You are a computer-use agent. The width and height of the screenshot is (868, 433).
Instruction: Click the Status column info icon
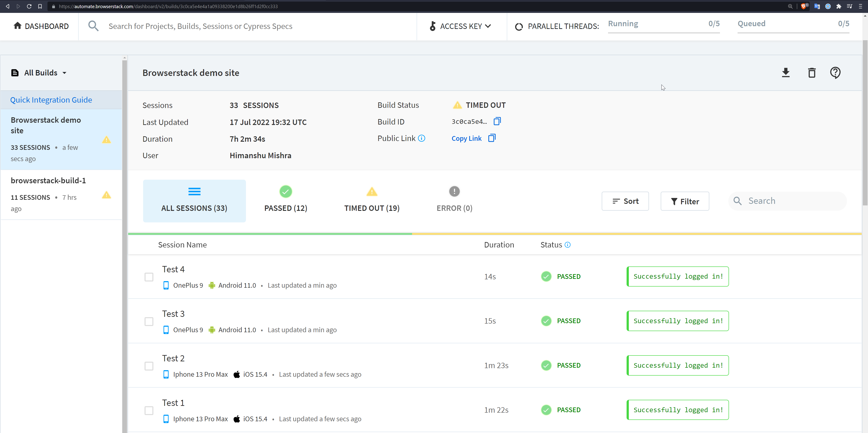[567, 245]
